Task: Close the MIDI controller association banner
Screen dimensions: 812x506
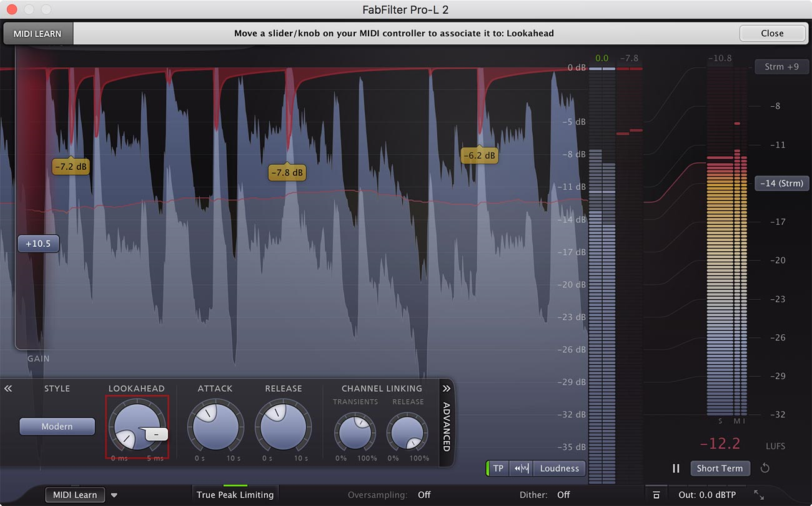Action: (x=772, y=33)
